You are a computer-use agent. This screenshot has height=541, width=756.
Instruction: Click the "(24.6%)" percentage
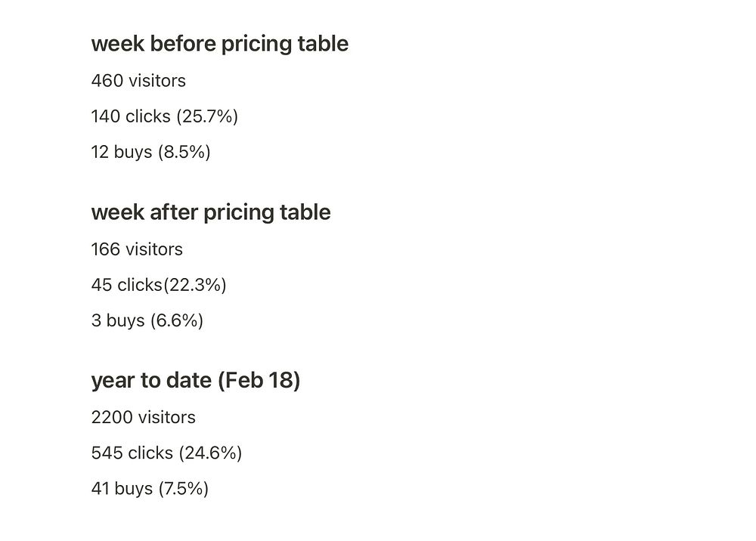(x=210, y=453)
